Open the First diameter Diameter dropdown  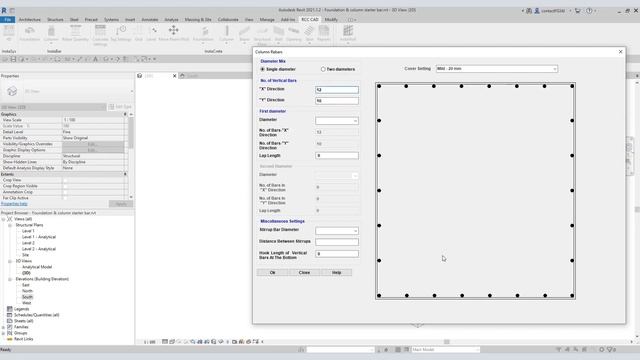337,120
